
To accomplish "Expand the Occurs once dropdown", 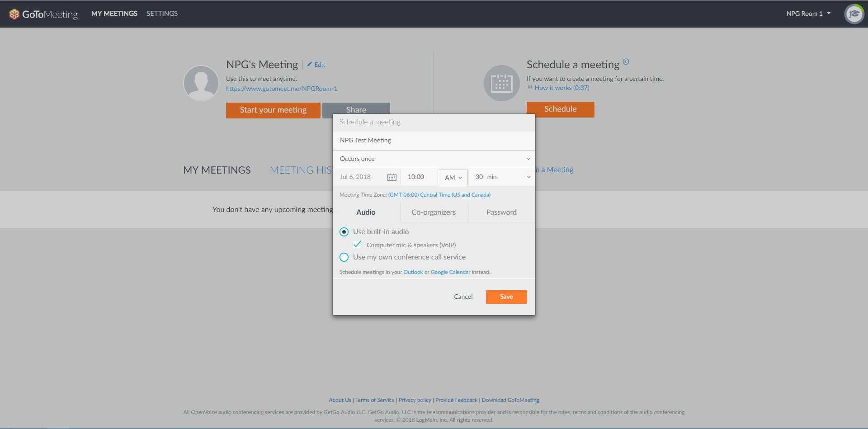I will (434, 159).
